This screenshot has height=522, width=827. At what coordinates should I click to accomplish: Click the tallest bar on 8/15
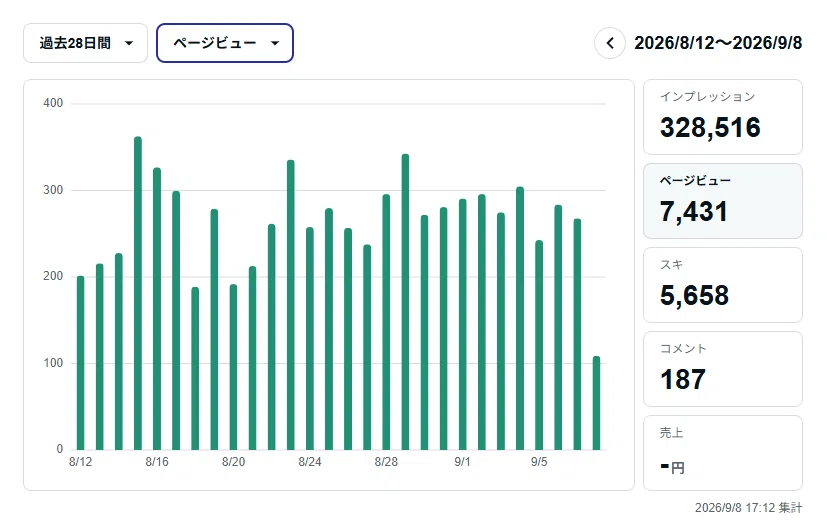tap(138, 293)
